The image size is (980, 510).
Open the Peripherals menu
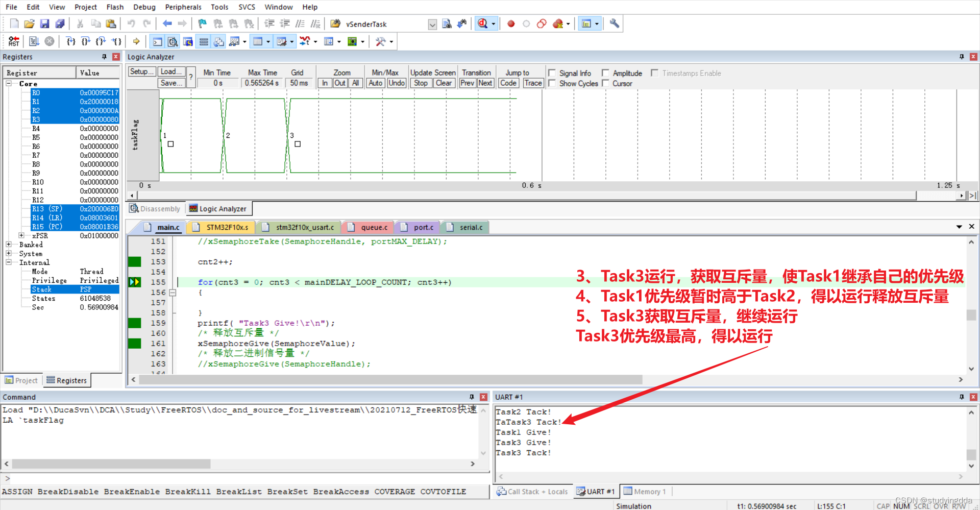pyautogui.click(x=183, y=7)
